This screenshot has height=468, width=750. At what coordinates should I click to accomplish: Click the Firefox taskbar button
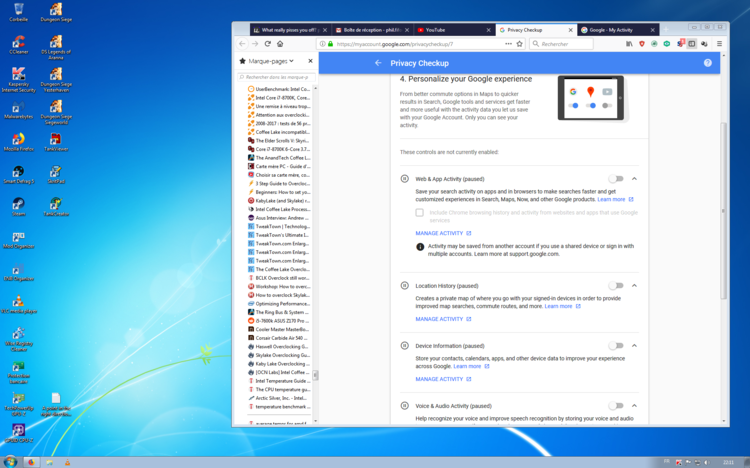tap(31, 462)
